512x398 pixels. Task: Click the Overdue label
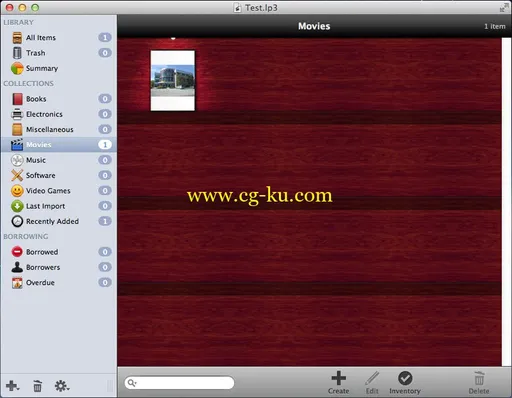[40, 283]
